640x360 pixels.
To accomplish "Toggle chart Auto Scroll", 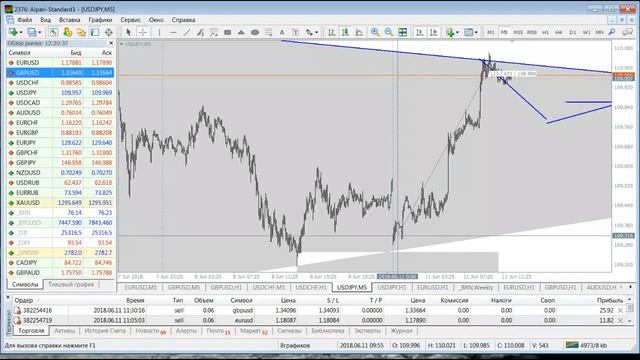I will pyautogui.click(x=420, y=32).
